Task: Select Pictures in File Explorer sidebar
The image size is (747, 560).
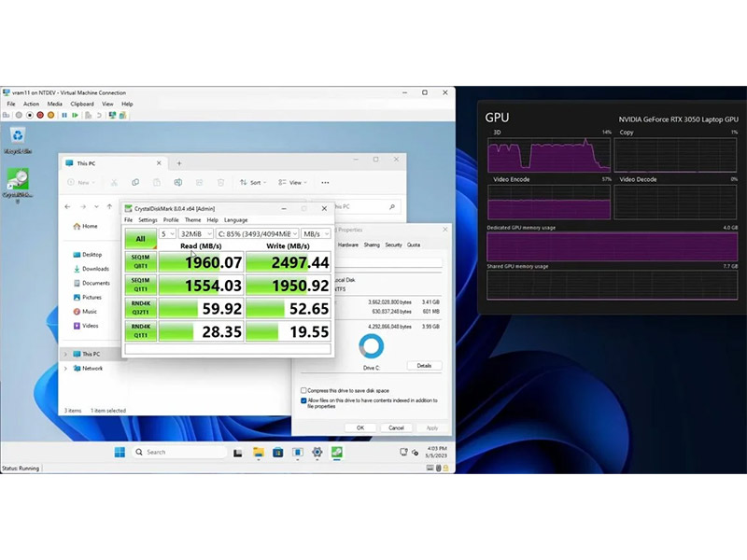Action: tap(88, 297)
